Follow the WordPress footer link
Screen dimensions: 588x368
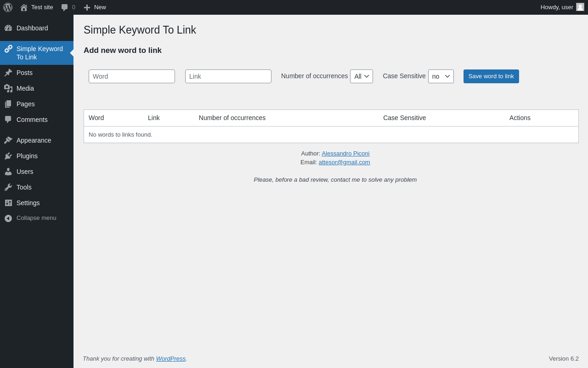click(x=171, y=359)
